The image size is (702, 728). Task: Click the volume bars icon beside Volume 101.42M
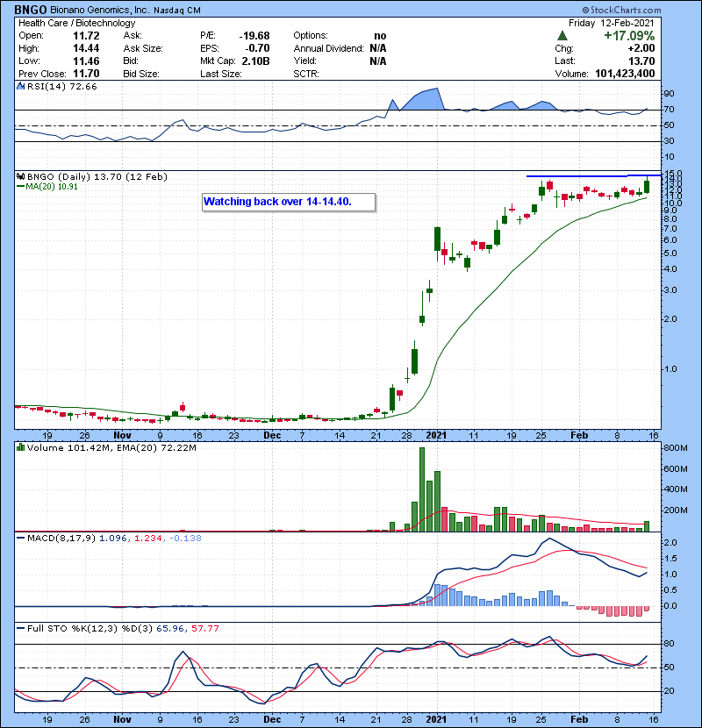[x=20, y=447]
